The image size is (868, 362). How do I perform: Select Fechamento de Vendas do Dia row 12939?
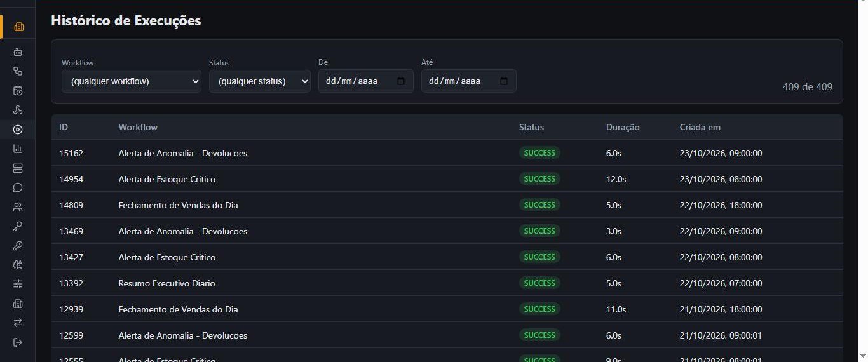[179, 309]
